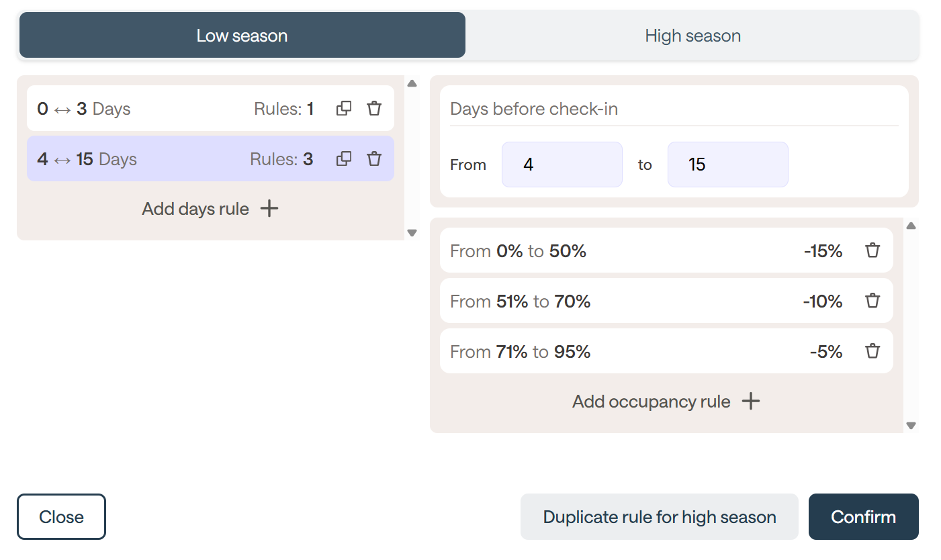Viewport: 941px width, 560px height.
Task: Delete the 51% to 70% occupancy rule
Action: pos(872,301)
